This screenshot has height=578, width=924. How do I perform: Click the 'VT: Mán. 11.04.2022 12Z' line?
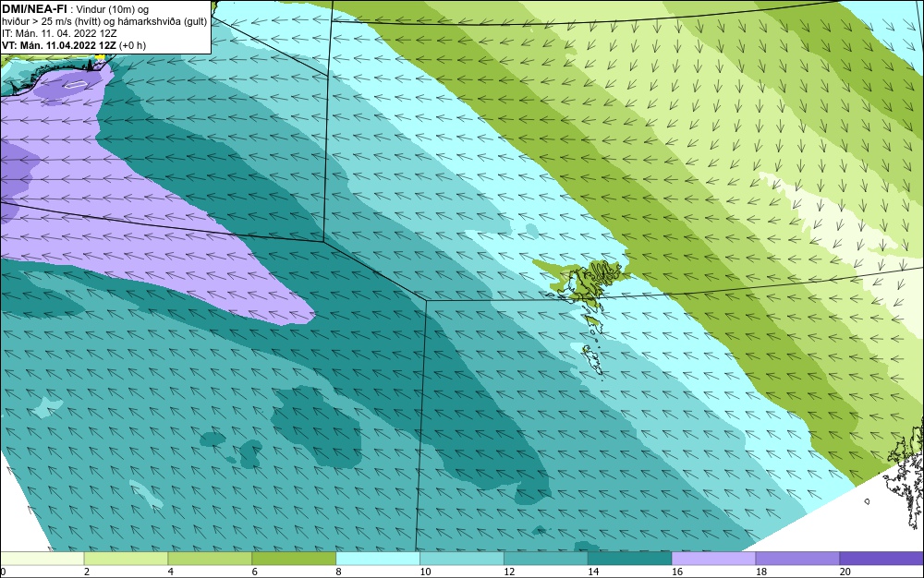tap(59, 45)
